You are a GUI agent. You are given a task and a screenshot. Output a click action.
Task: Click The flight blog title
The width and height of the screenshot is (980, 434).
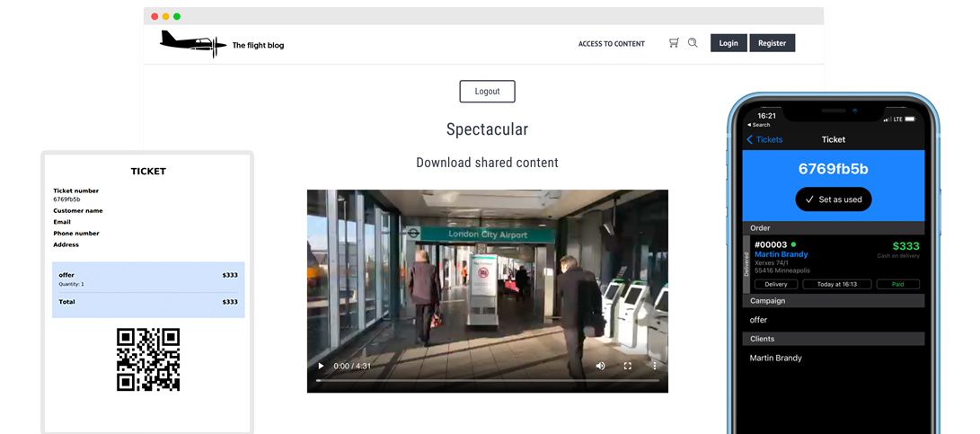pyautogui.click(x=258, y=45)
